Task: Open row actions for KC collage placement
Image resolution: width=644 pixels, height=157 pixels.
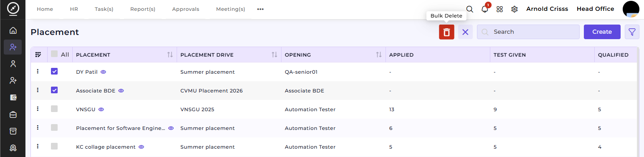Action: [38, 146]
